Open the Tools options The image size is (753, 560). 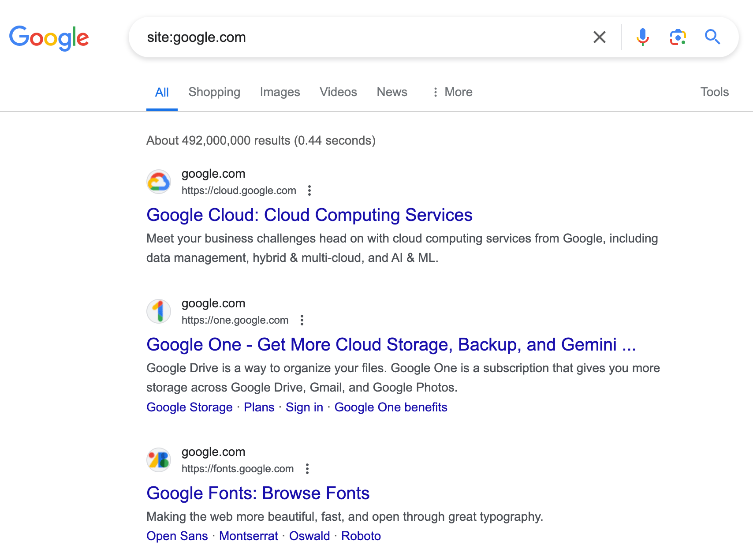[714, 92]
